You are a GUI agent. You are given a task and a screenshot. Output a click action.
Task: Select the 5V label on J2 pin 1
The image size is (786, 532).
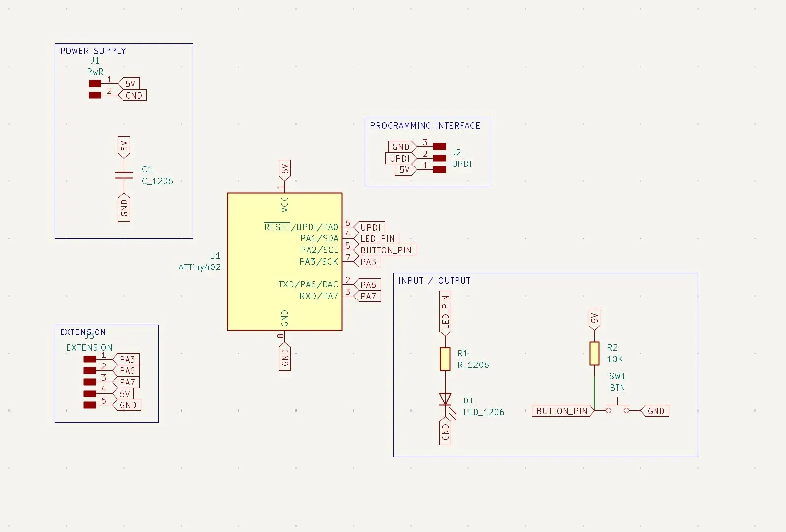406,170
